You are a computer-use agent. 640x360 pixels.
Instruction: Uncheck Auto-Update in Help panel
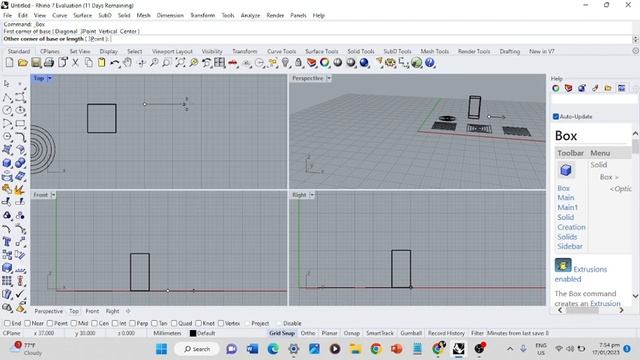point(556,117)
